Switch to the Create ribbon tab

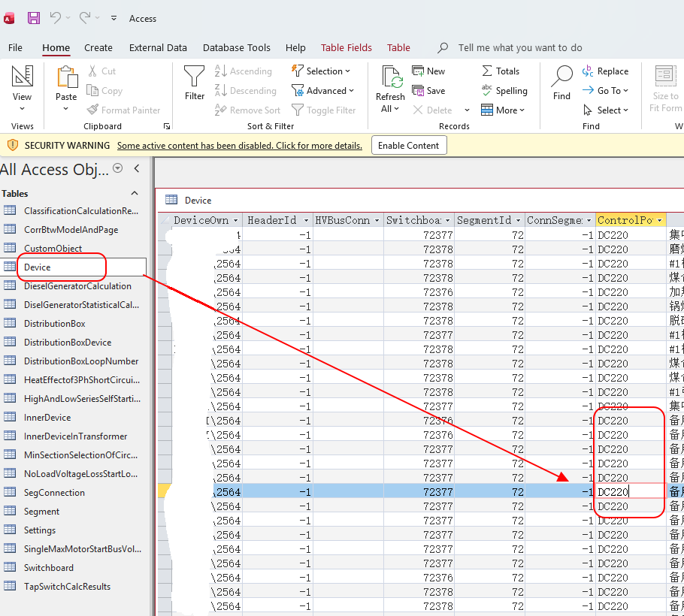98,47
